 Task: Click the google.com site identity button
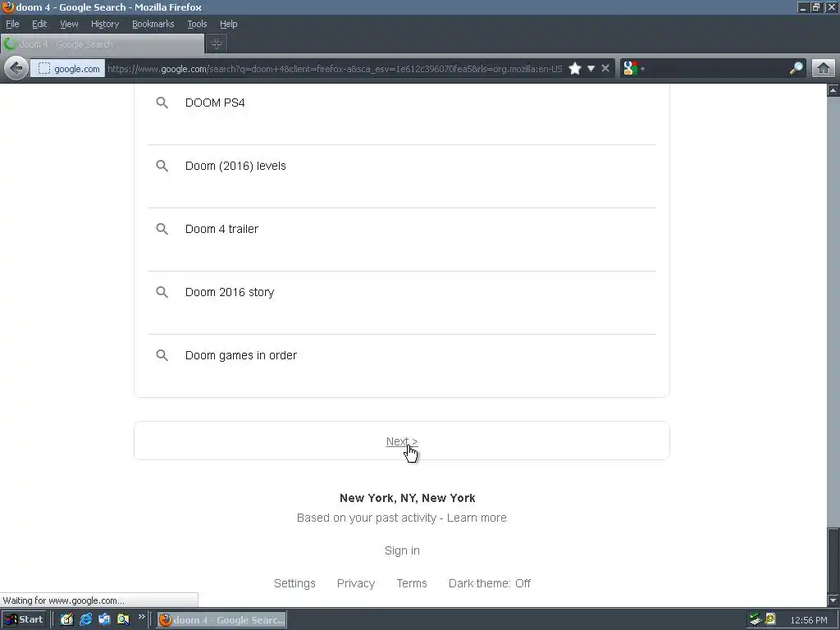click(67, 69)
